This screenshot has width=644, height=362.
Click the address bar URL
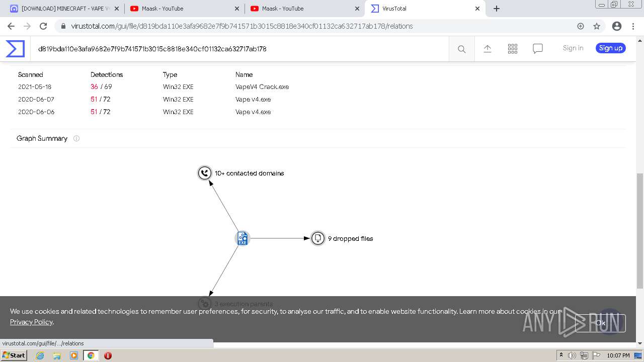coord(242,26)
